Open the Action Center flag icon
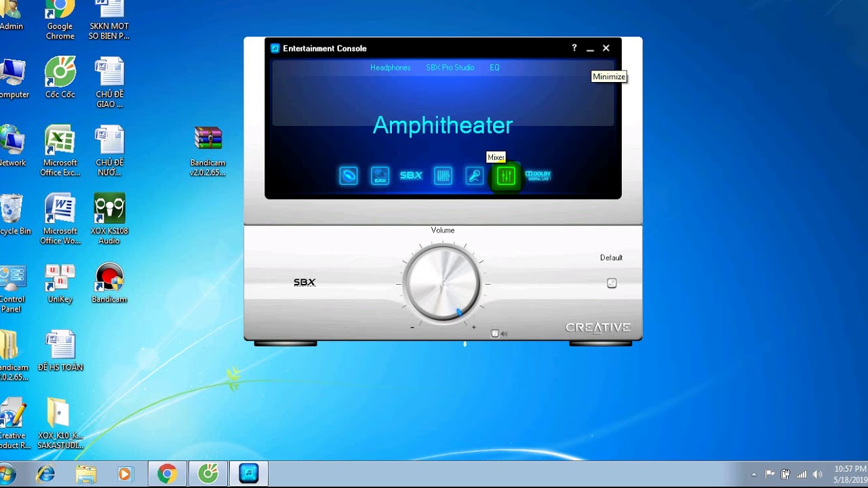 770,474
